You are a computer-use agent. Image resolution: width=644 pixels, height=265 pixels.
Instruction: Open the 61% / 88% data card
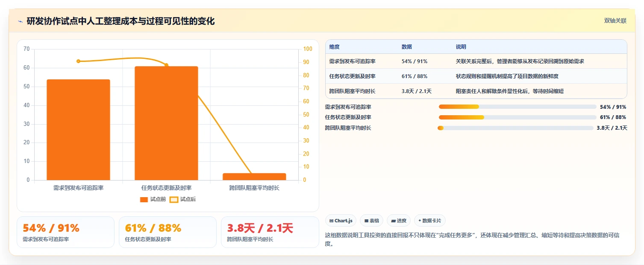168,232
